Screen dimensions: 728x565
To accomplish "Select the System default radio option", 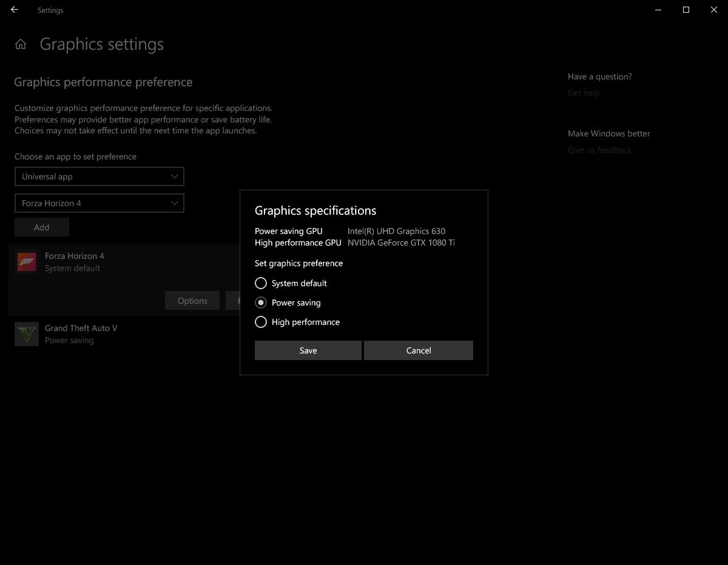I will [x=261, y=283].
